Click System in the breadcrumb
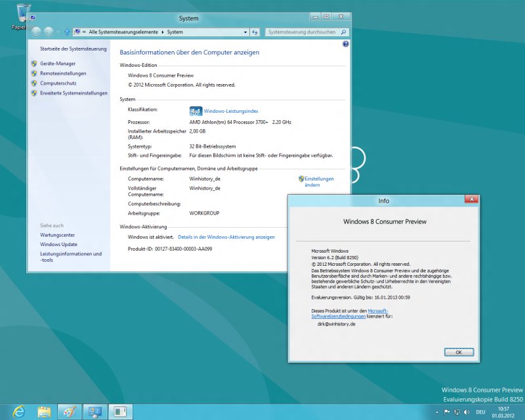 pos(175,32)
